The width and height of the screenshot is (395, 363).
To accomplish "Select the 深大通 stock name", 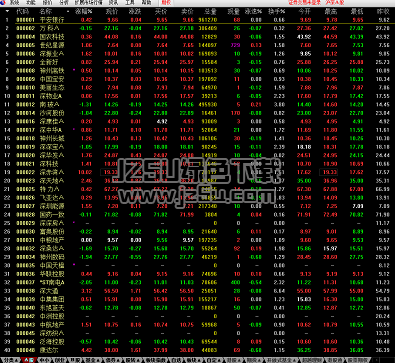I will pos(49,291).
